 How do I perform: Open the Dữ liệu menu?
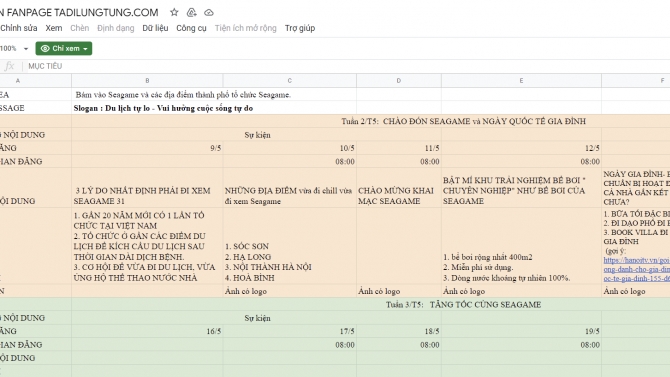click(x=155, y=28)
